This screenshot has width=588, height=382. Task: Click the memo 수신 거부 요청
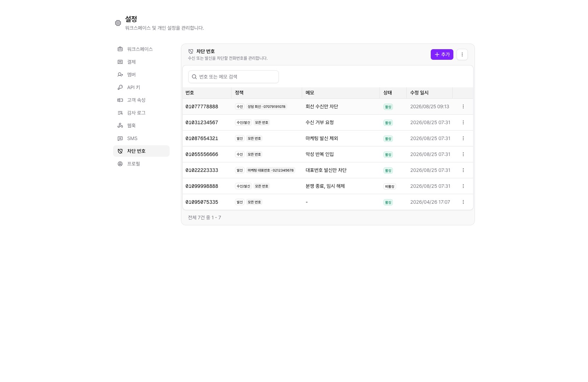[320, 122]
